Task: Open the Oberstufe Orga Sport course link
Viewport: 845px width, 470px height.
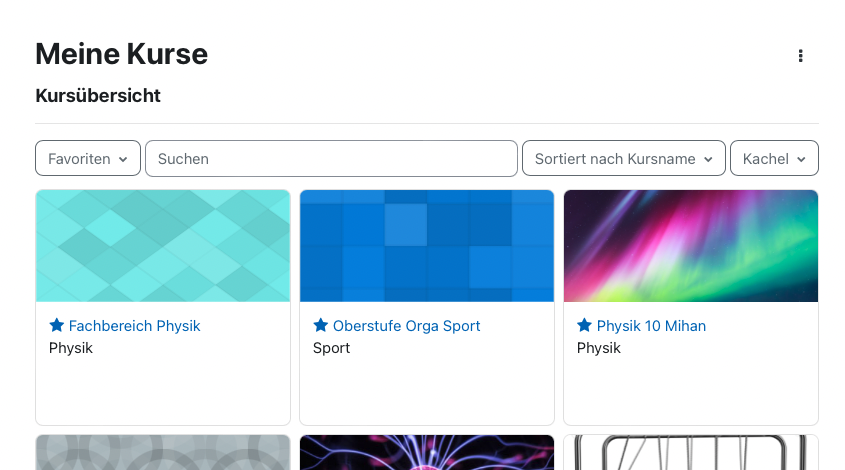Action: point(406,326)
